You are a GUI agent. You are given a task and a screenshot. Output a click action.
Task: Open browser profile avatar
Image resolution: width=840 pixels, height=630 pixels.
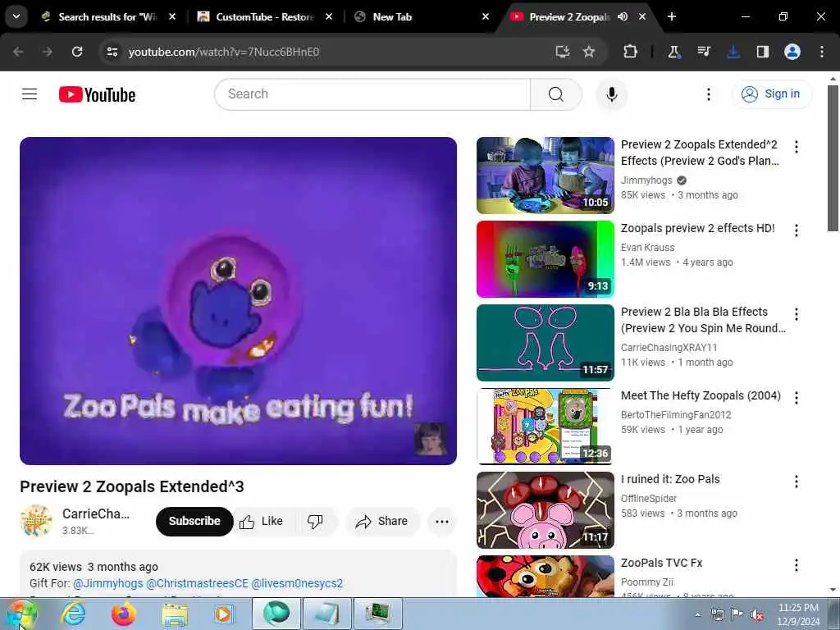click(x=792, y=52)
